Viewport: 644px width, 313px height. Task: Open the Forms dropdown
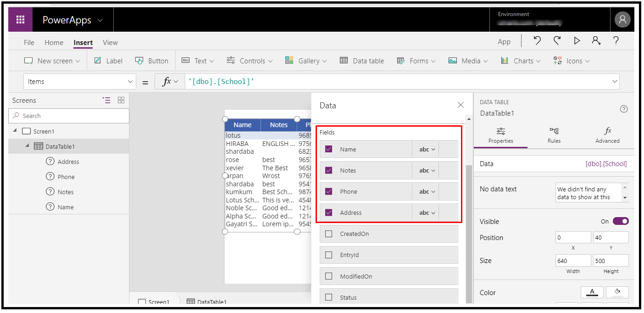pyautogui.click(x=416, y=61)
